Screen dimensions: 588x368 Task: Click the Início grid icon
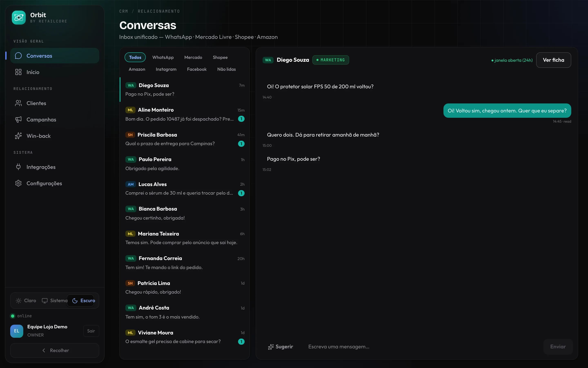tap(18, 72)
